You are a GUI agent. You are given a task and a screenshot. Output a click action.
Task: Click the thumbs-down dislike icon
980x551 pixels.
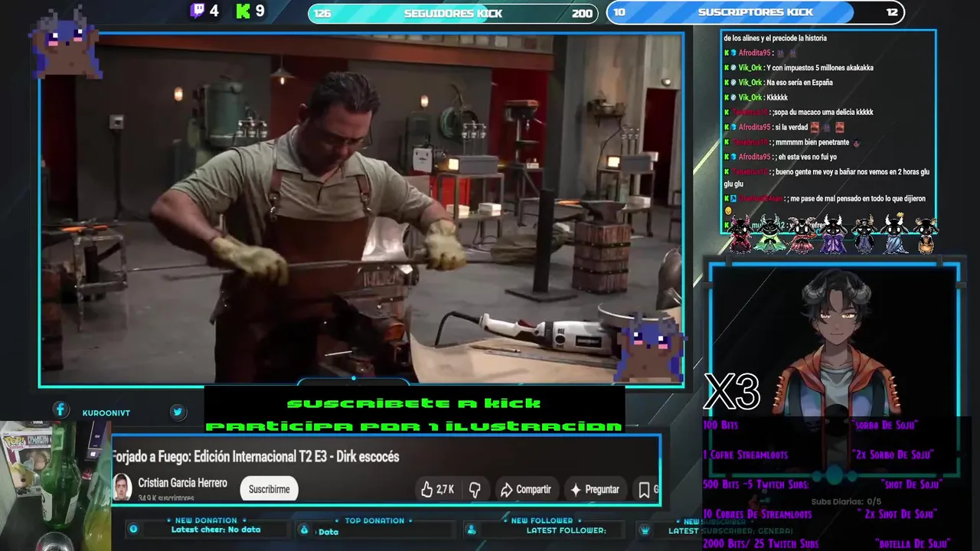click(475, 489)
